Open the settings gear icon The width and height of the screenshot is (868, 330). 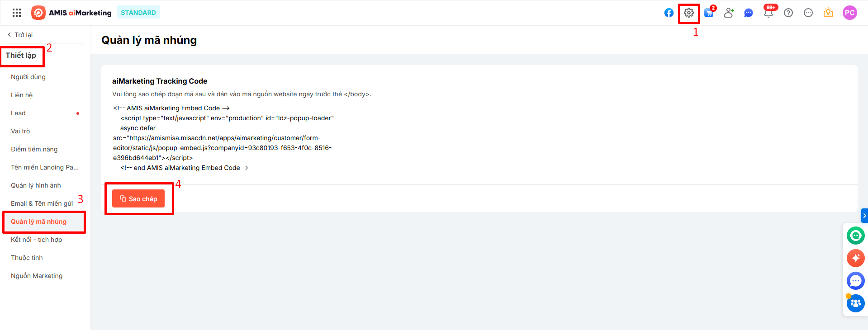pos(688,13)
